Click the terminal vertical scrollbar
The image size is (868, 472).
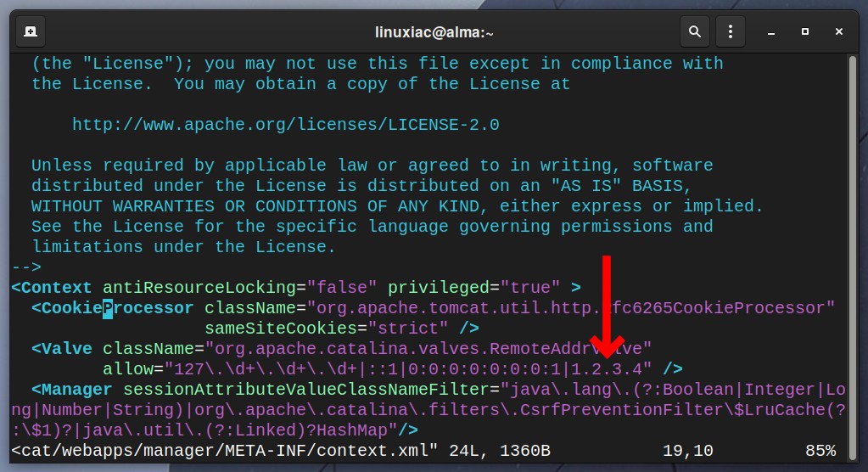[853, 257]
